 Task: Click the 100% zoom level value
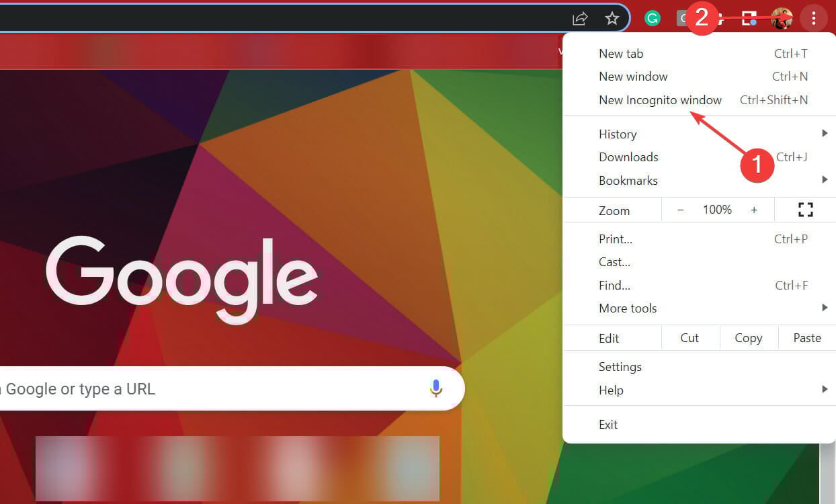coord(717,210)
